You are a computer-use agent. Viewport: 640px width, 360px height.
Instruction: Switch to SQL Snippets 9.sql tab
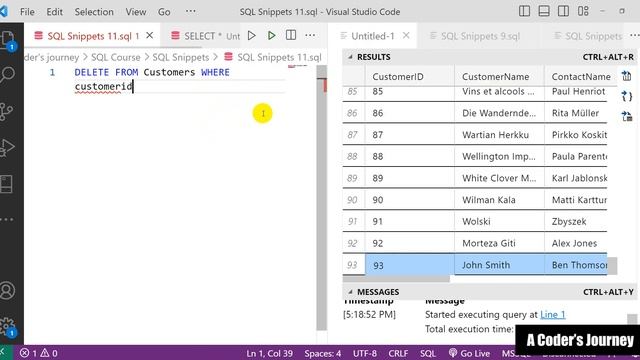pyautogui.click(x=480, y=36)
